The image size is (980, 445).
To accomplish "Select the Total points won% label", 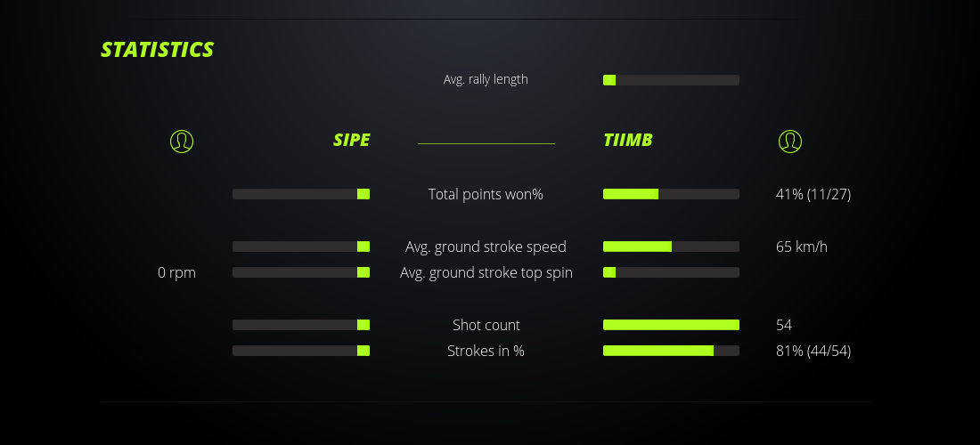I will pyautogui.click(x=486, y=194).
